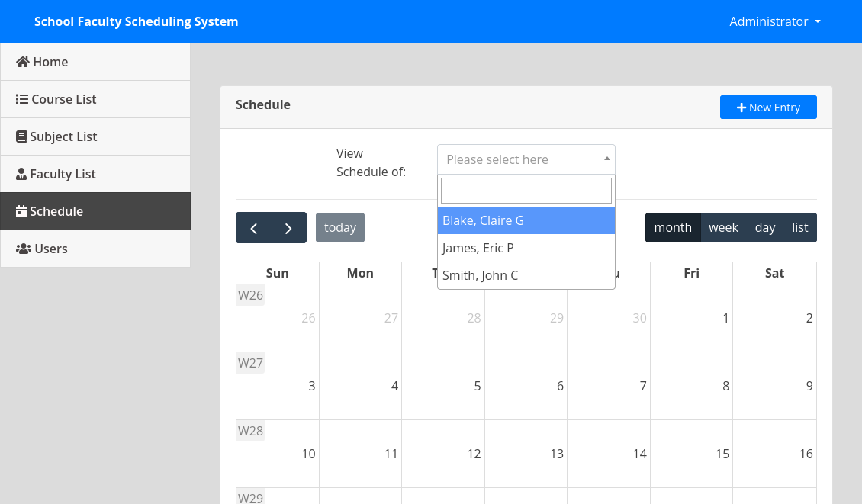This screenshot has height=504, width=862.
Task: Advance to next month with right chevron
Action: coord(288,228)
